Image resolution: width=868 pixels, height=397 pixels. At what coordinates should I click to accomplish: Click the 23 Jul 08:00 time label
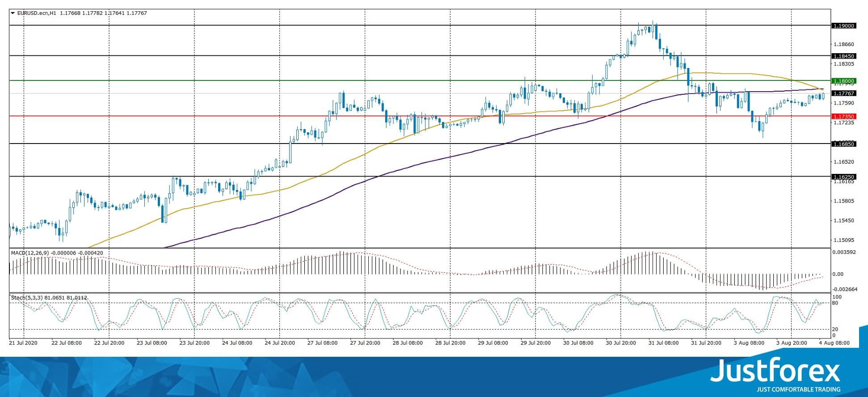point(152,343)
